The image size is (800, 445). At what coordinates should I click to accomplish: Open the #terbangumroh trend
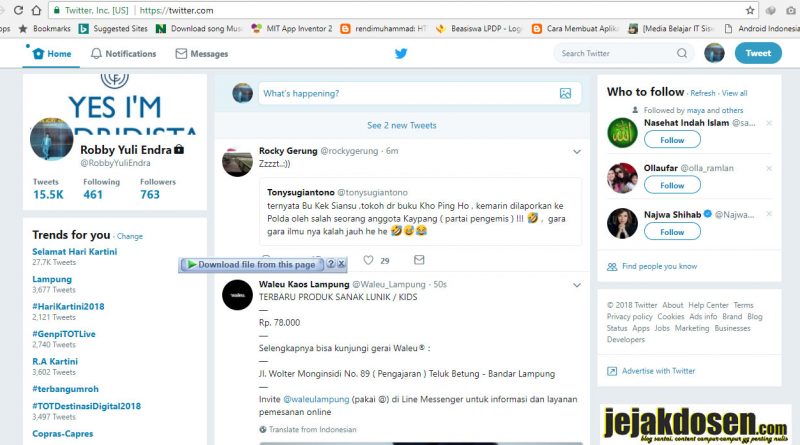65,389
